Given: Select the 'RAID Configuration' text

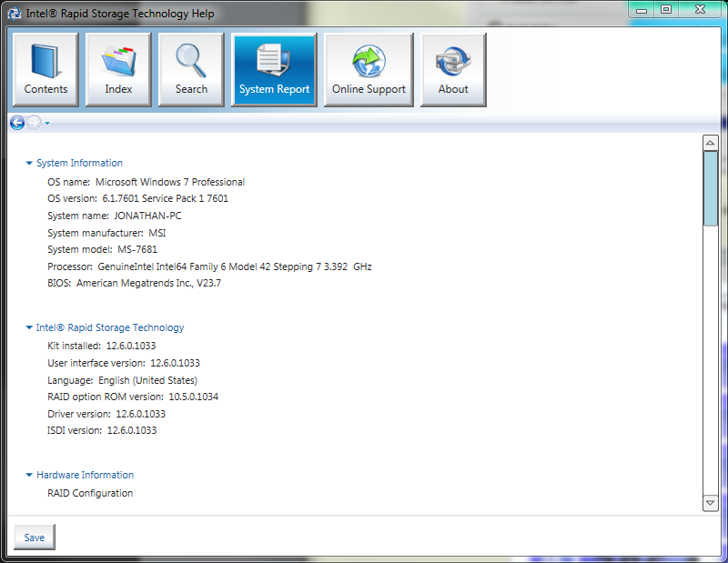Looking at the screenshot, I should click(x=90, y=493).
